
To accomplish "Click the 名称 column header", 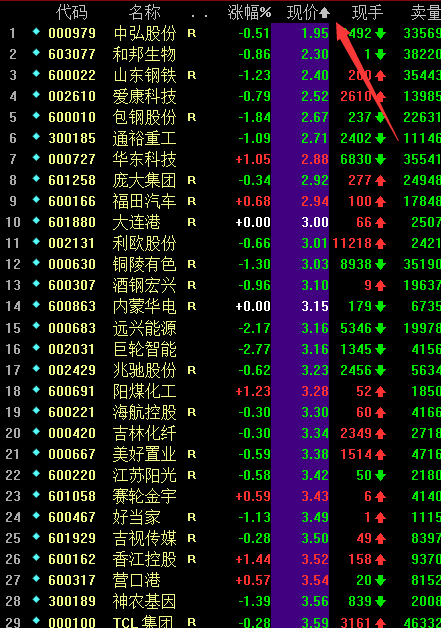I will (x=144, y=12).
